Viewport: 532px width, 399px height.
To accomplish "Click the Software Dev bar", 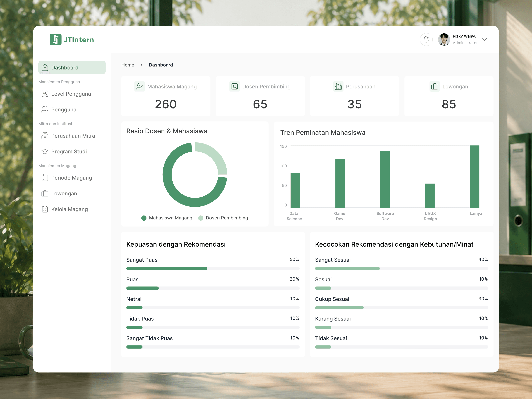I will point(385,179).
